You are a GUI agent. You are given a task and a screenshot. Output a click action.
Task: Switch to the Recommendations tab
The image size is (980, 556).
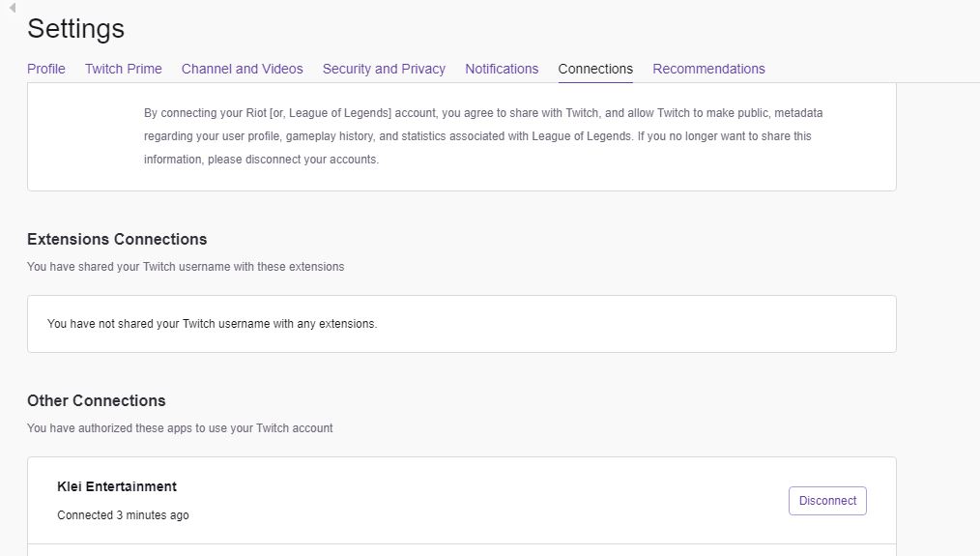pyautogui.click(x=708, y=69)
